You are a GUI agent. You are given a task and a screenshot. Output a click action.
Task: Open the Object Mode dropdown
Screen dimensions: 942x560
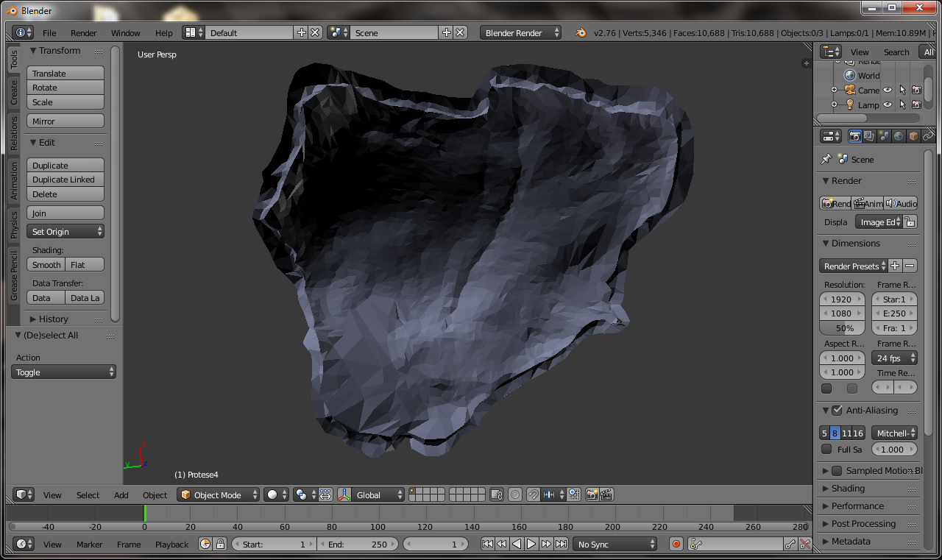point(218,495)
